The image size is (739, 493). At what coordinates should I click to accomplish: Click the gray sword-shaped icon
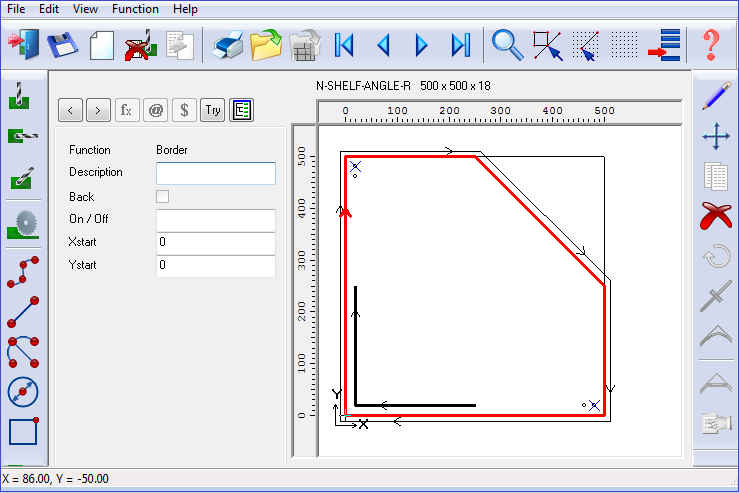point(716,296)
